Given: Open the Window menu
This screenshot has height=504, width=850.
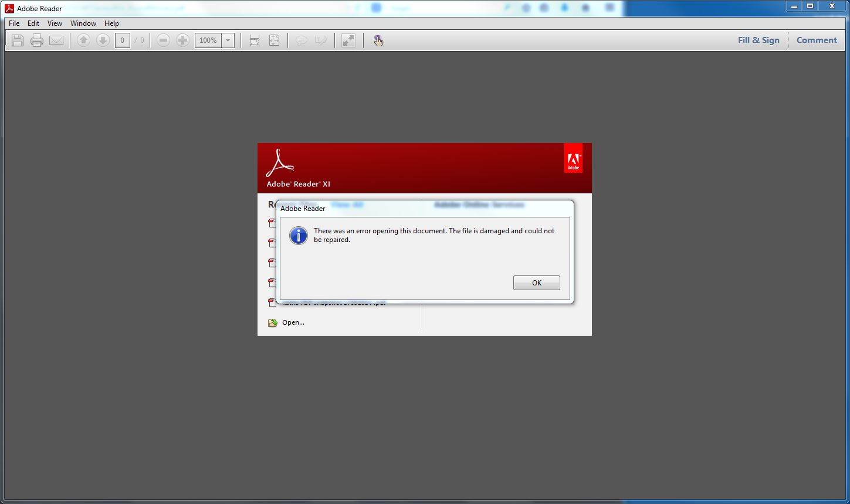Looking at the screenshot, I should coord(83,23).
